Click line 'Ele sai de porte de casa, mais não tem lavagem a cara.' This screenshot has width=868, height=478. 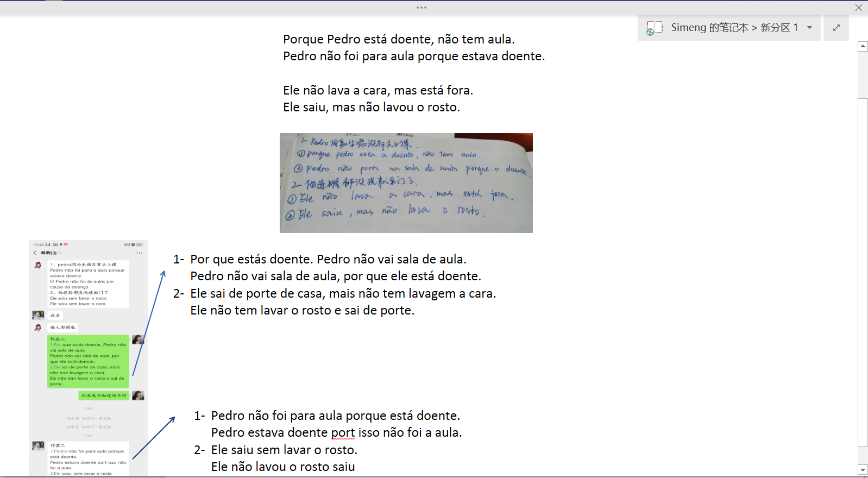(x=343, y=293)
